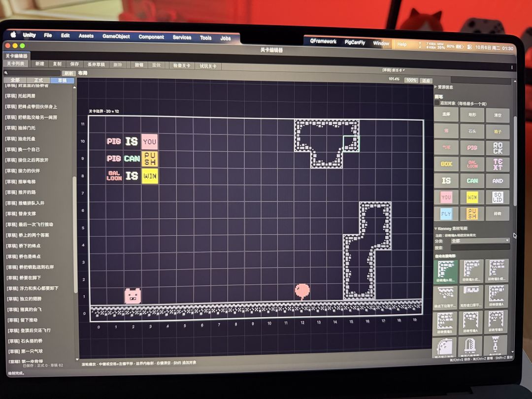Open the QFramework menu
Screen dimensions: 532x399
323,41
